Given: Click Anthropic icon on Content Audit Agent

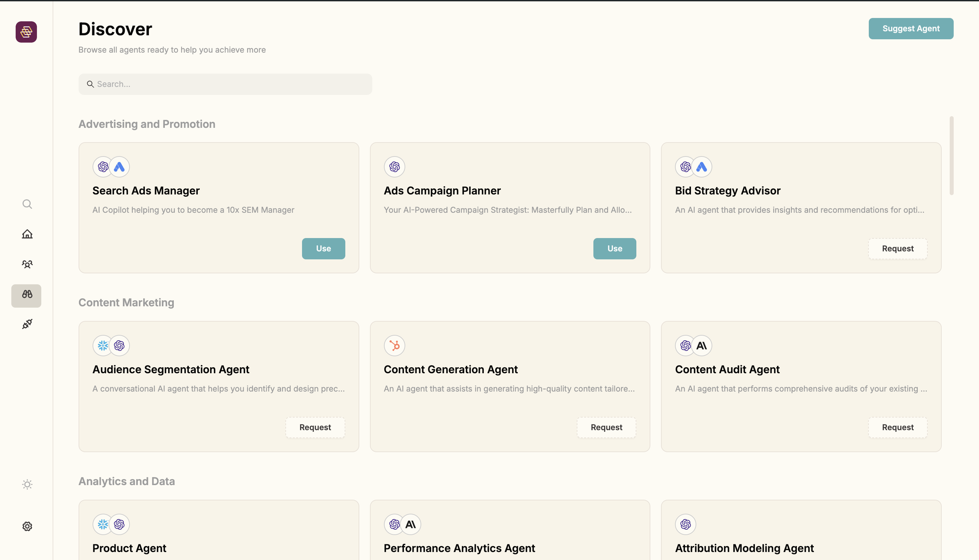Looking at the screenshot, I should [x=701, y=345].
